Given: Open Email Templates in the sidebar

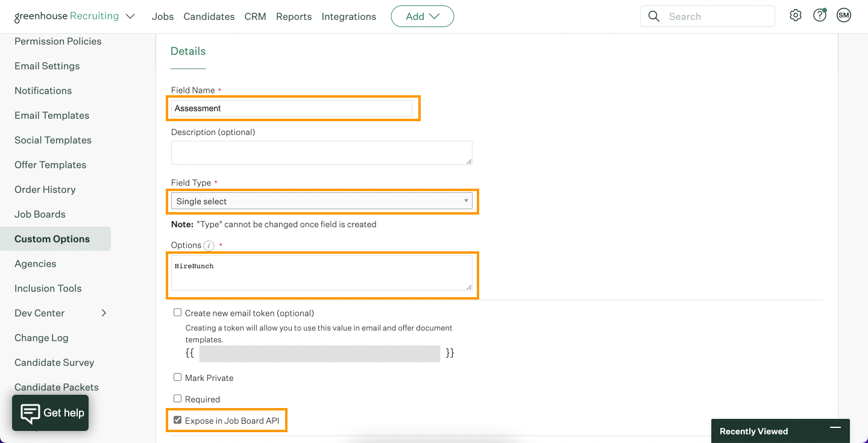Looking at the screenshot, I should (52, 115).
